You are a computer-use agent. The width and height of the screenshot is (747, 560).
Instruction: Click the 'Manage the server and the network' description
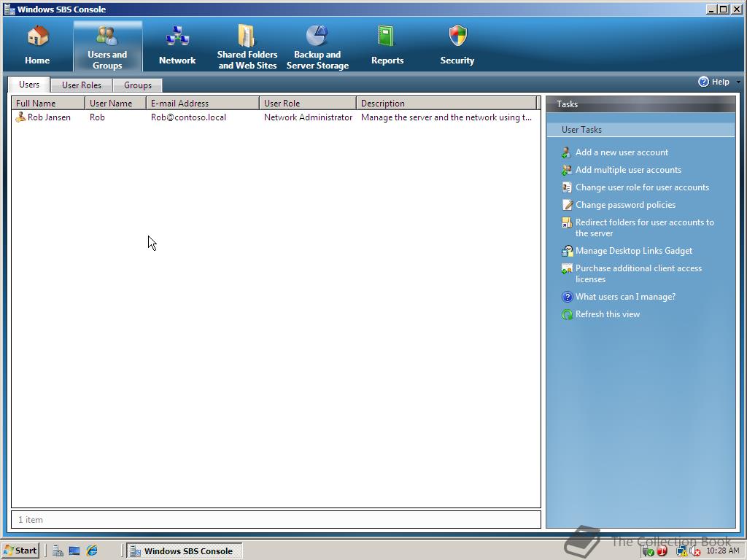pos(446,117)
